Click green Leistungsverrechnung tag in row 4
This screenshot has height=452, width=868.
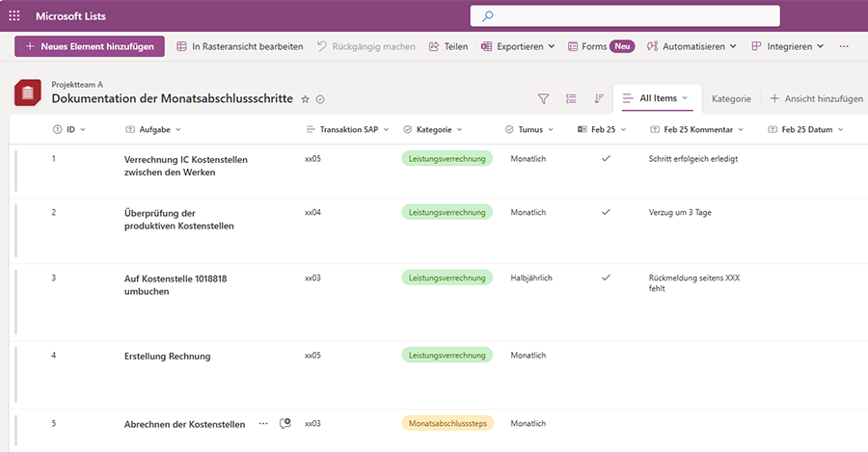[447, 356]
